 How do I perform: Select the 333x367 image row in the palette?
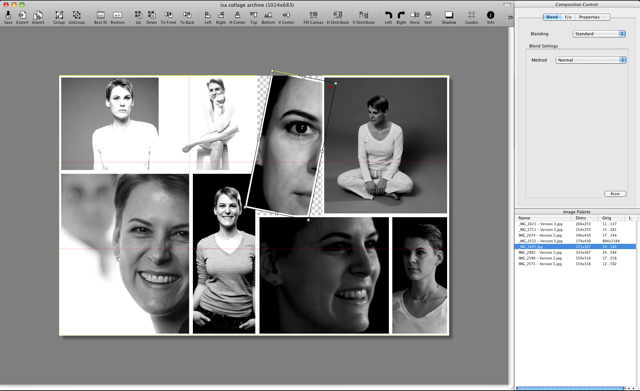[575, 252]
